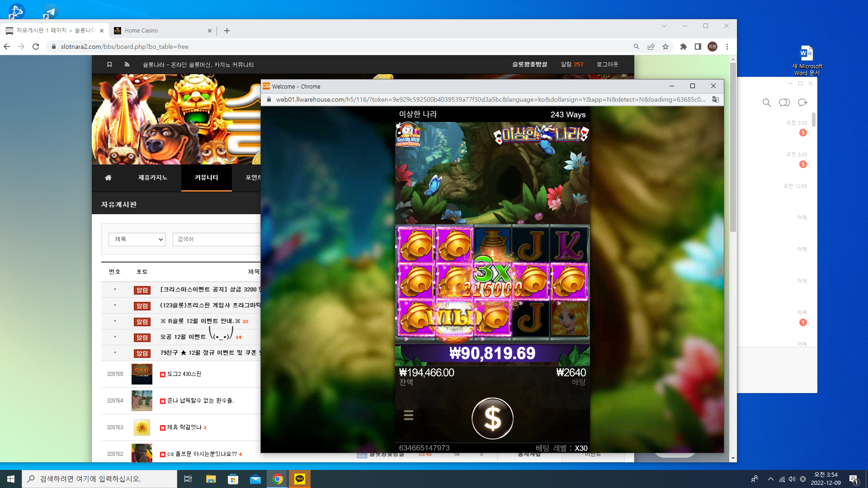Click the volume icon in the system tray
868x488 pixels.
coord(792,479)
